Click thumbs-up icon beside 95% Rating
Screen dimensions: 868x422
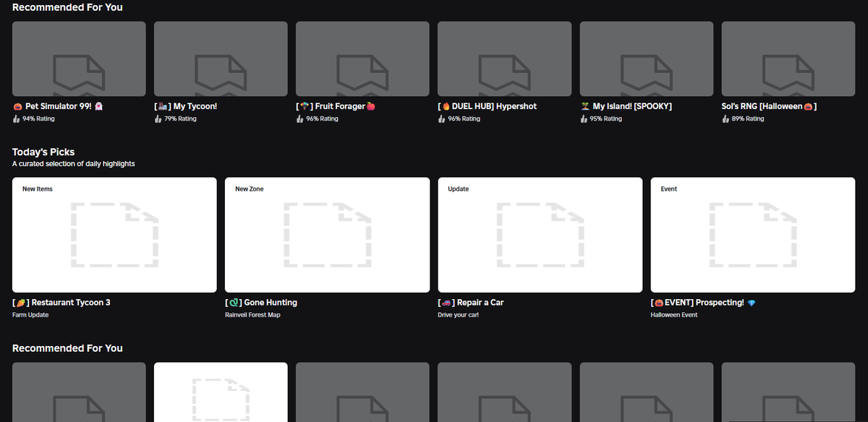tap(584, 119)
